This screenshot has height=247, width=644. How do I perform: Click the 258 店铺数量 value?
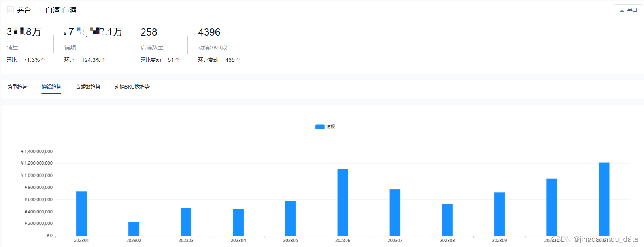point(149,32)
